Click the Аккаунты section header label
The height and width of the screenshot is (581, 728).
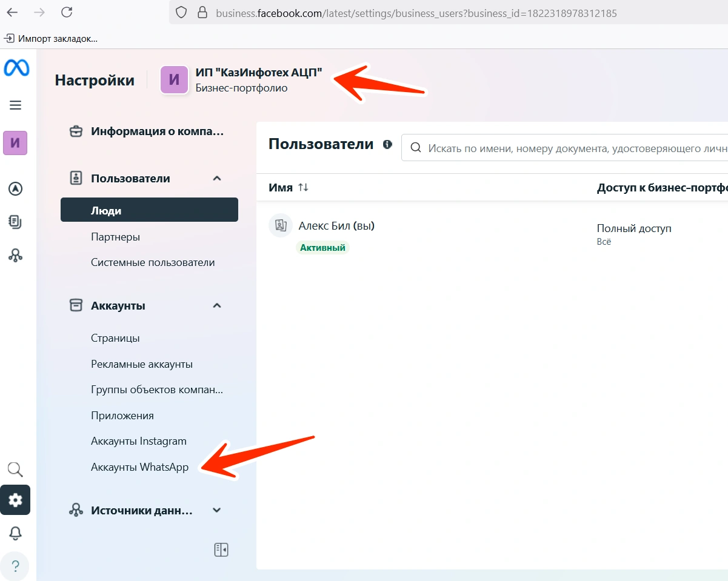(x=118, y=306)
